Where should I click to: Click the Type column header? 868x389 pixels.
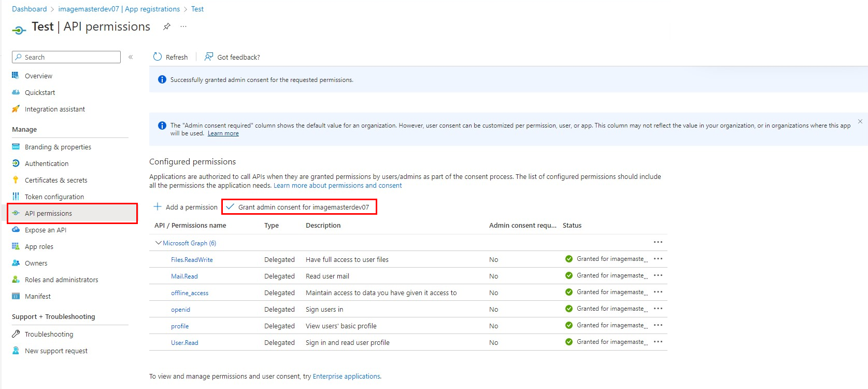point(272,225)
